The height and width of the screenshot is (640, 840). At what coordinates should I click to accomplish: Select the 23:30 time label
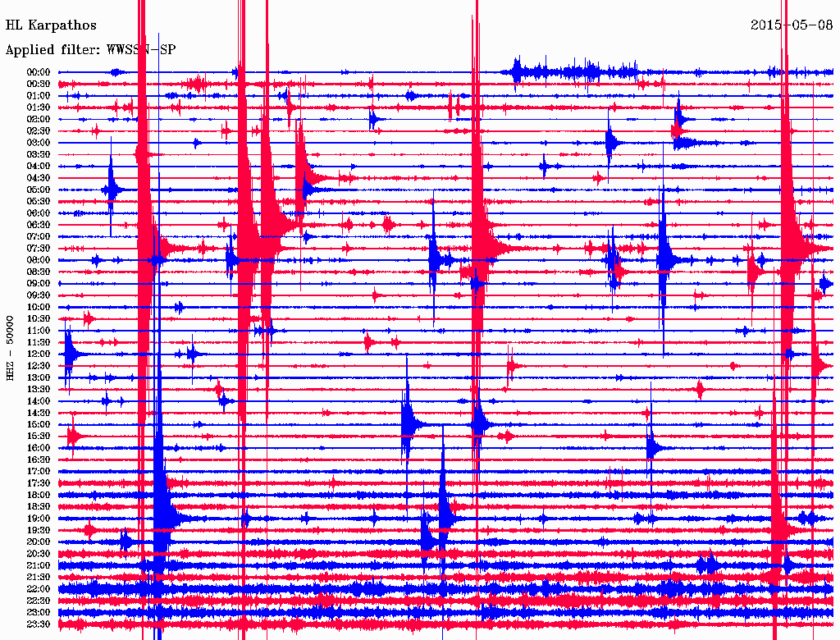coord(39,624)
